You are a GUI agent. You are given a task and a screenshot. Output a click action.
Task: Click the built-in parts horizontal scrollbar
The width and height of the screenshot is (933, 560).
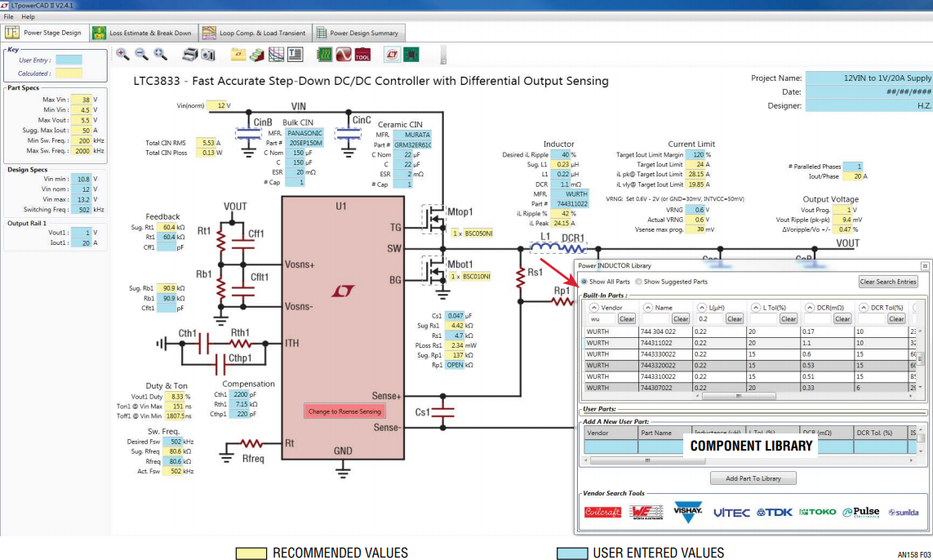pyautogui.click(x=739, y=396)
